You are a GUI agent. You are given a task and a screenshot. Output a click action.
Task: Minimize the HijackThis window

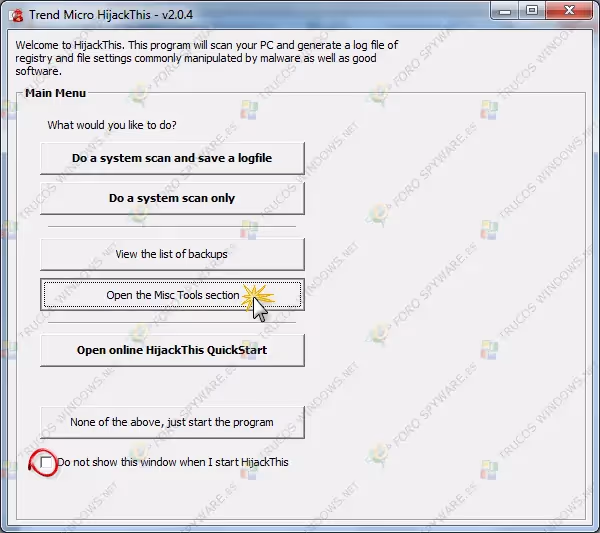505,11
